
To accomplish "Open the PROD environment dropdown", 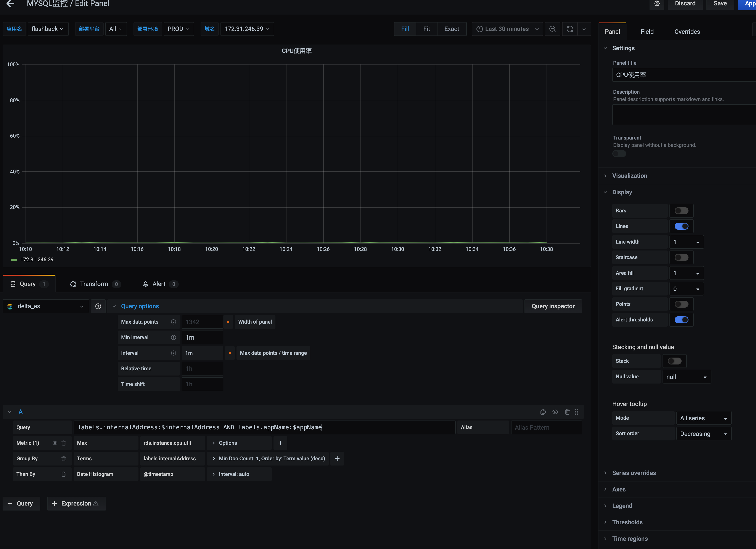I will click(x=178, y=29).
